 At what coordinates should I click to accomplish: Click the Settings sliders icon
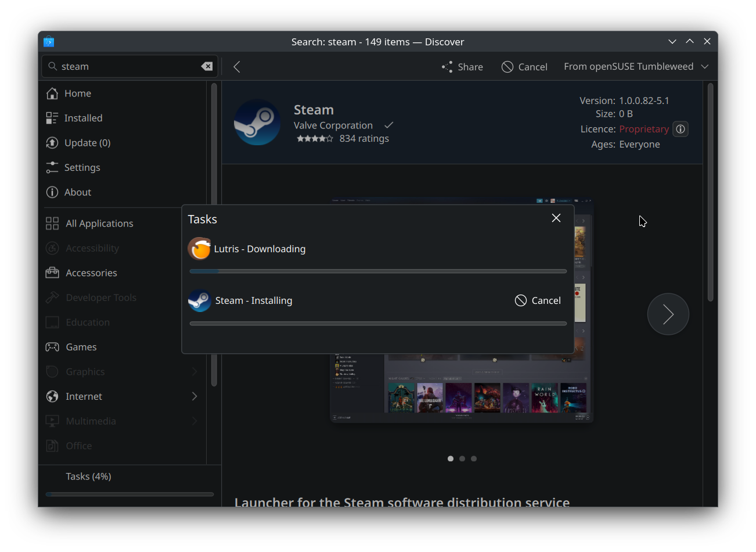(52, 167)
